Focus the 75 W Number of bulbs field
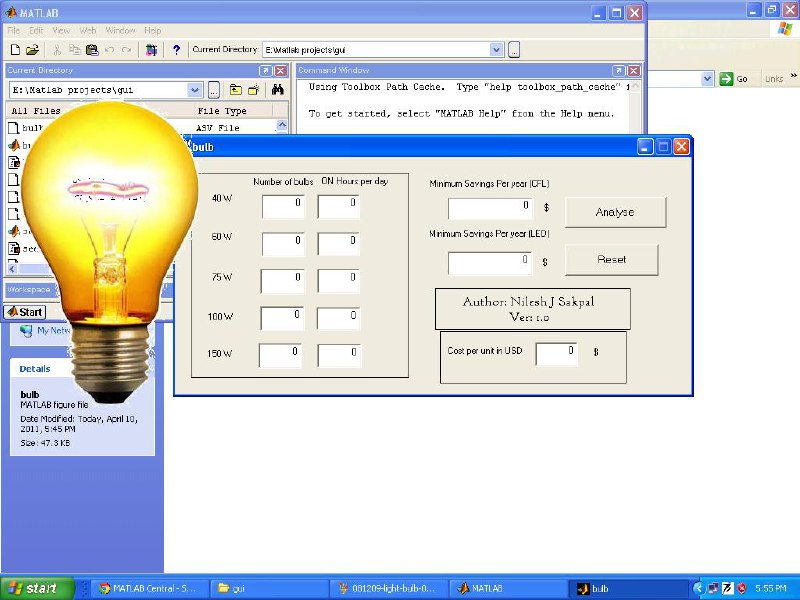Screen dimensions: 800x600 click(282, 281)
